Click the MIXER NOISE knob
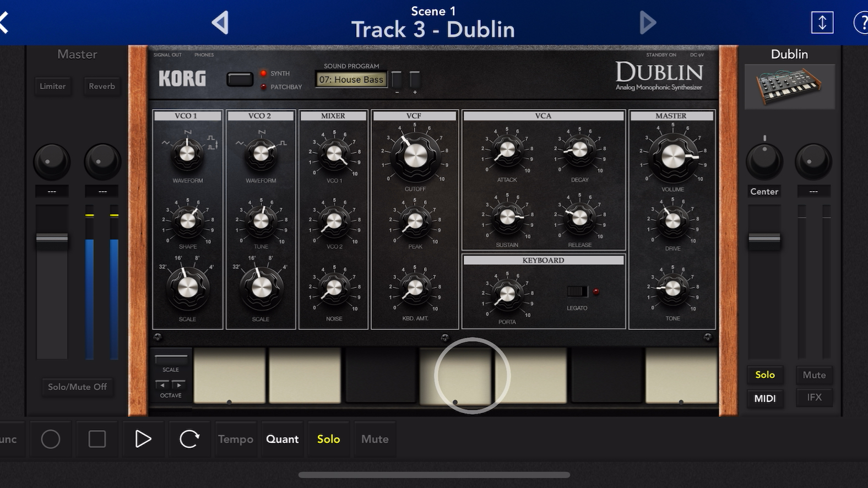The height and width of the screenshot is (488, 868). tap(334, 288)
